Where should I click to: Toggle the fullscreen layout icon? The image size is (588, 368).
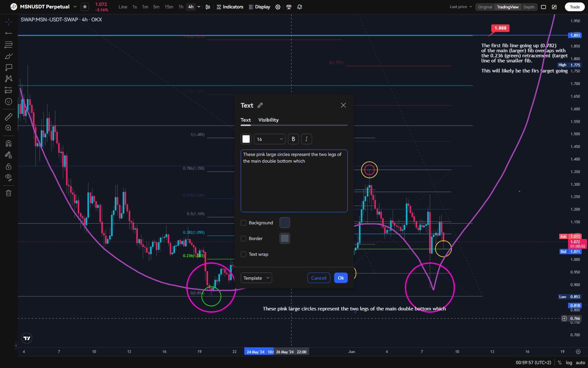point(544,7)
